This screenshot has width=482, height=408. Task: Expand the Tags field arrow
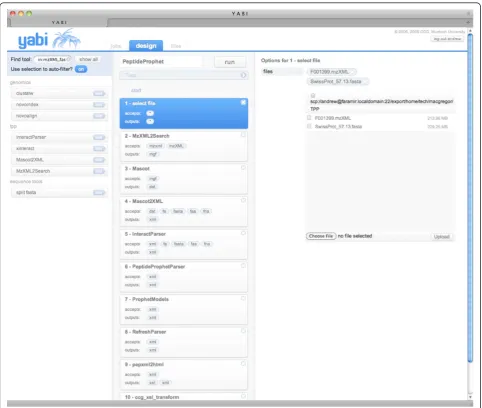point(244,75)
